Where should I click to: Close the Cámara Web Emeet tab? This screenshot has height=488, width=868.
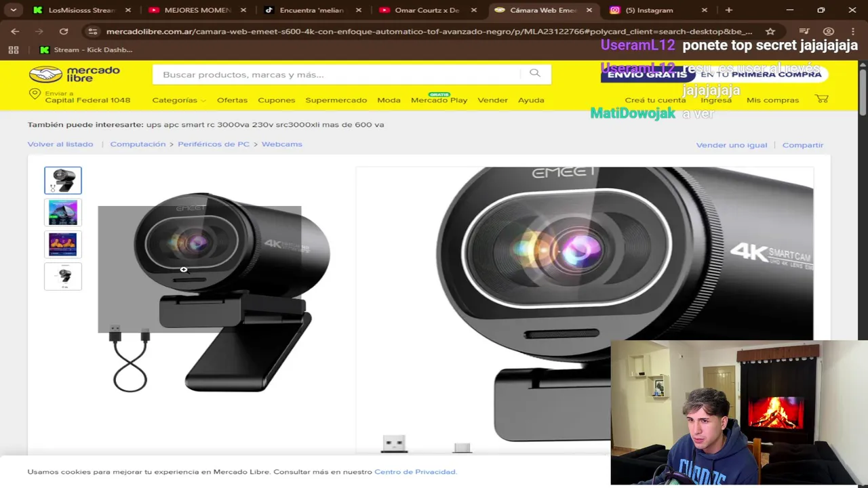589,10
